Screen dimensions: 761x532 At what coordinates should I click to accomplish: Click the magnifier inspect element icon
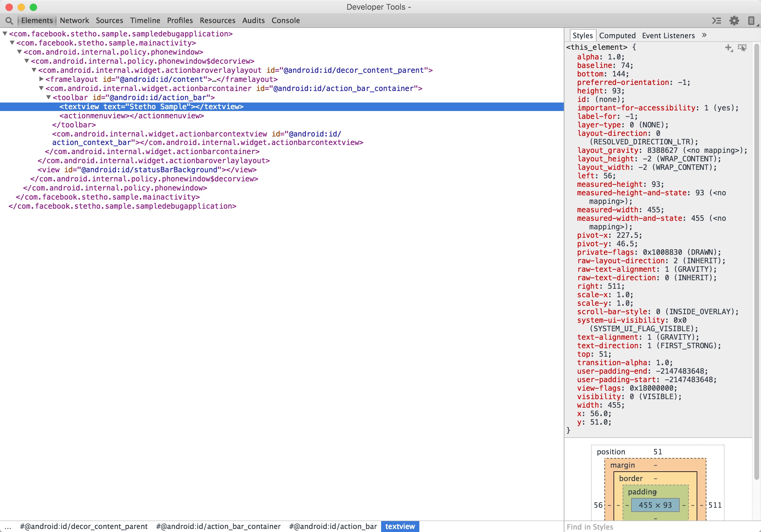9,21
